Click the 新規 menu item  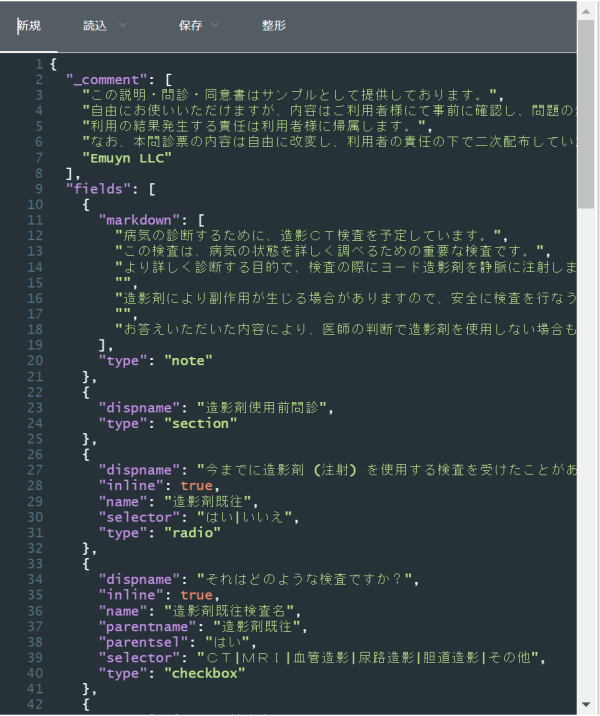[x=29, y=26]
